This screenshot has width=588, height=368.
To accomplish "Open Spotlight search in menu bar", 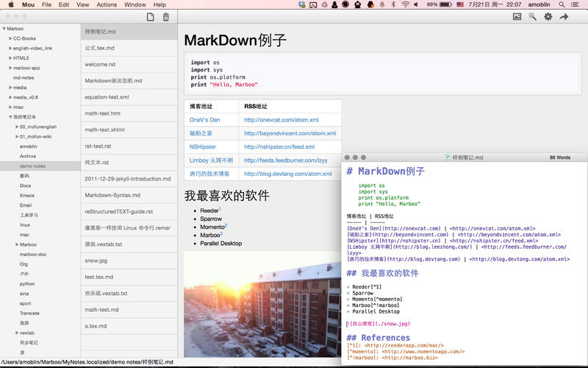I will tap(562, 4).
